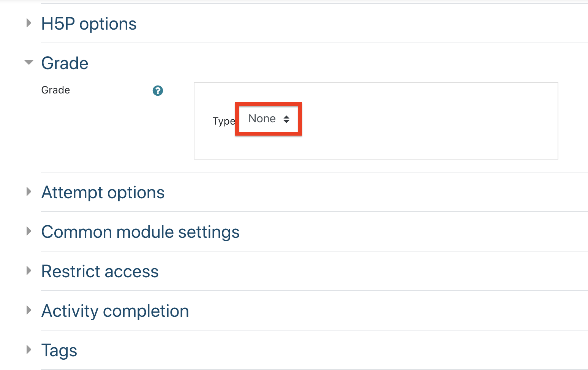
Task: Click the small Grade field label
Action: (55, 90)
